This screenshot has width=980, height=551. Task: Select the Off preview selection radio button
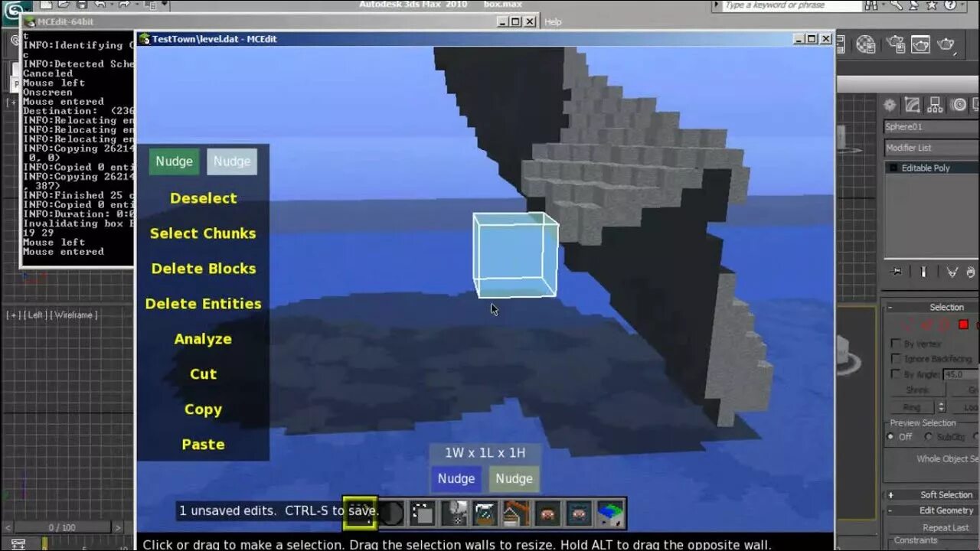pos(891,437)
